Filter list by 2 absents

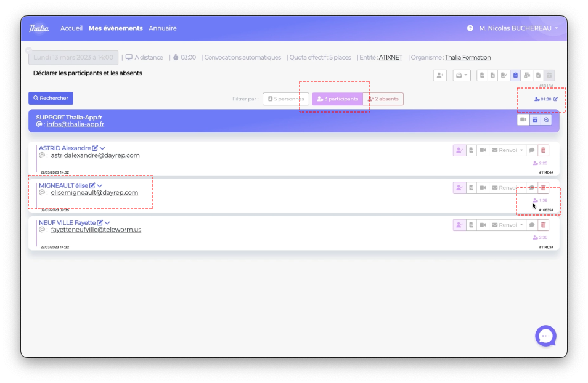pos(383,99)
